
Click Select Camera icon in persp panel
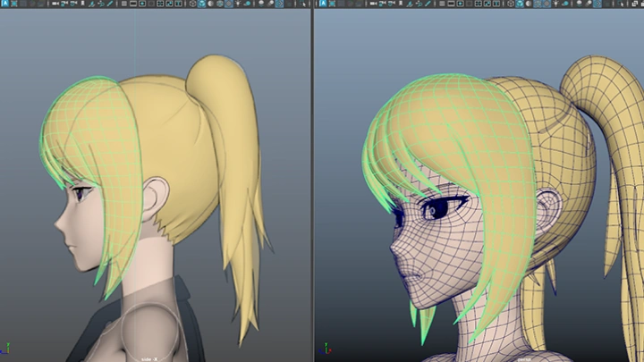pyautogui.click(x=373, y=4)
